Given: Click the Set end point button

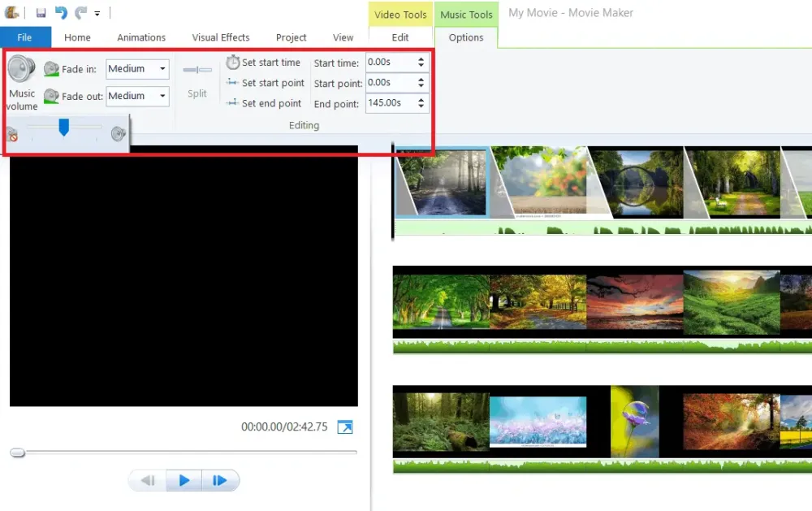Looking at the screenshot, I should (264, 103).
